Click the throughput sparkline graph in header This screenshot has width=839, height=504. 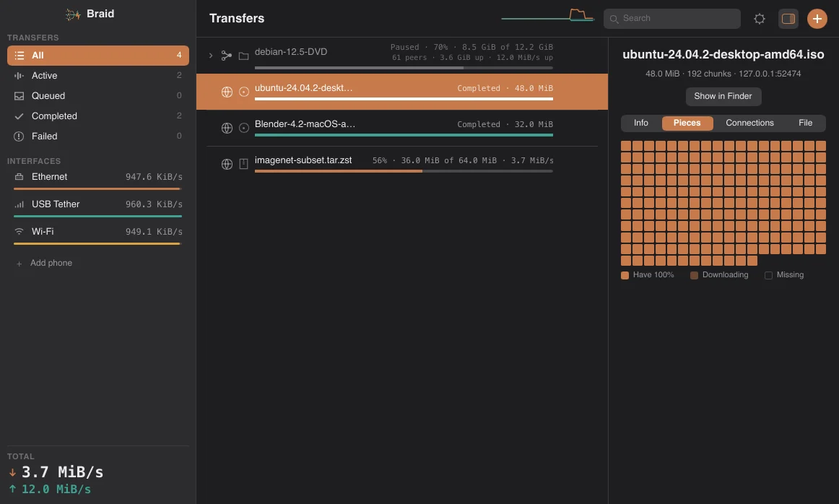547,15
